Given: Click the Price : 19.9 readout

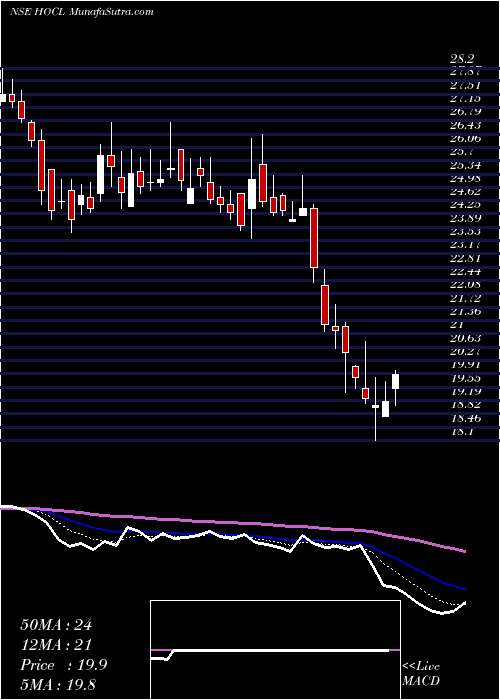Looking at the screenshot, I should (x=63, y=665).
